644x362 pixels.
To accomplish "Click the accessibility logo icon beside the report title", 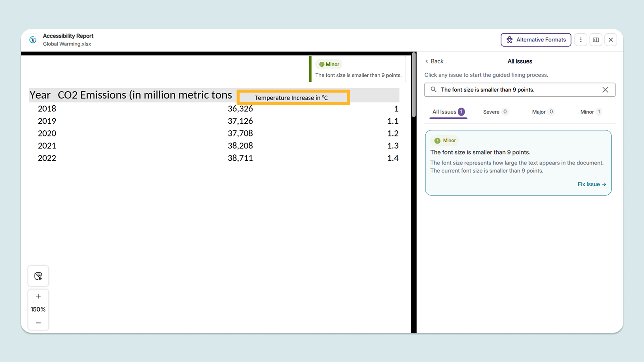I will point(33,40).
